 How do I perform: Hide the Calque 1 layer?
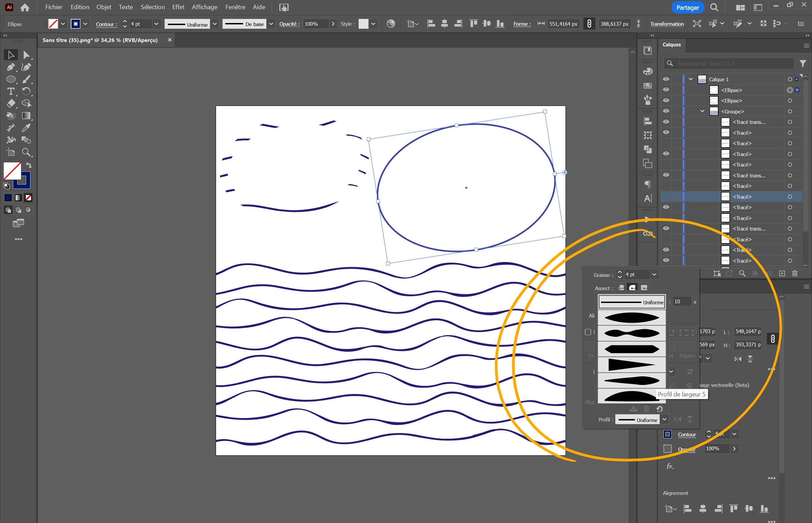point(666,79)
